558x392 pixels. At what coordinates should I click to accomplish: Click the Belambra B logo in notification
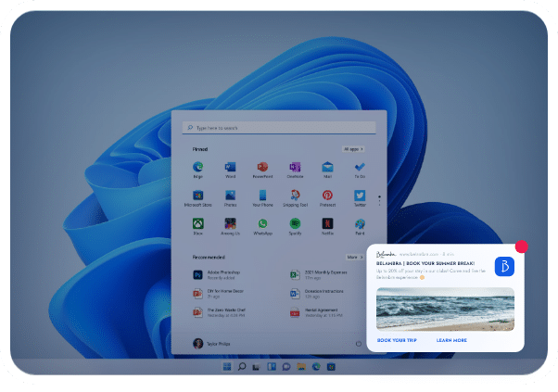[x=504, y=267]
